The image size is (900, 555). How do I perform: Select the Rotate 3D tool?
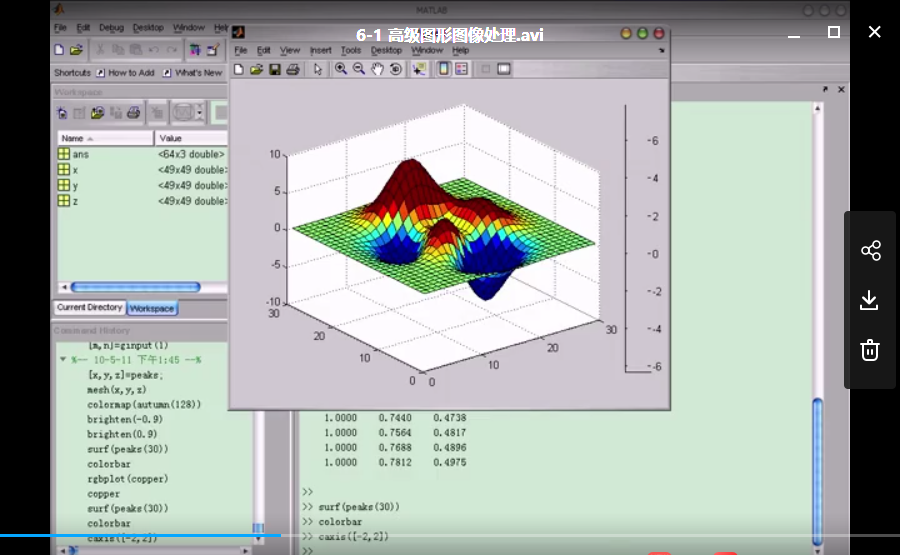click(395, 69)
